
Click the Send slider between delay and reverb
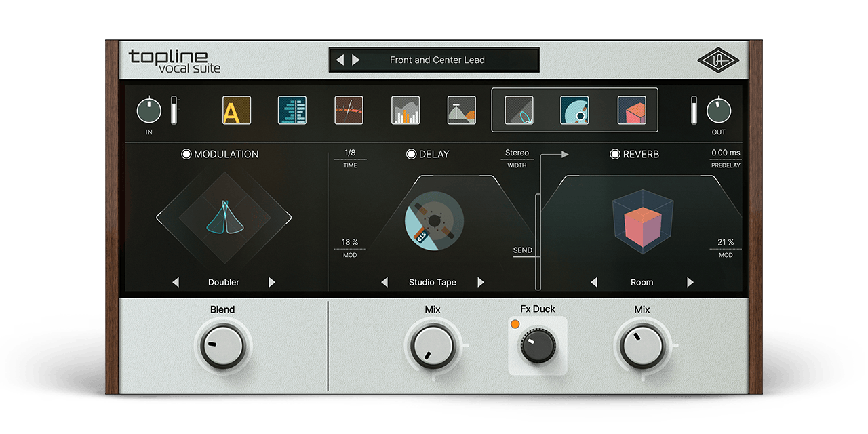[538, 241]
